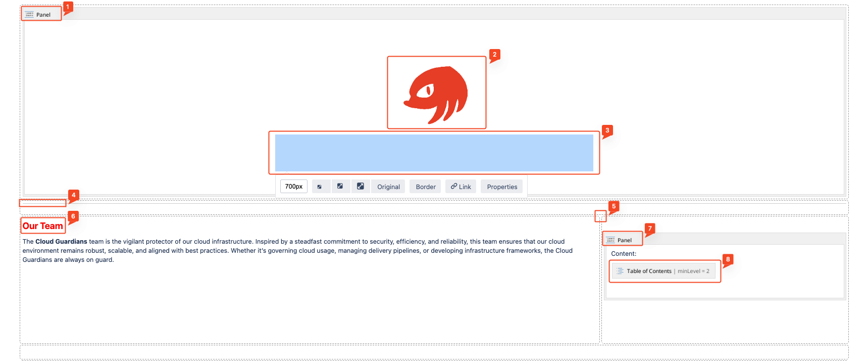Click the bold Cloud Guardians text
Viewport: 868px width, 361px height.
point(61,242)
